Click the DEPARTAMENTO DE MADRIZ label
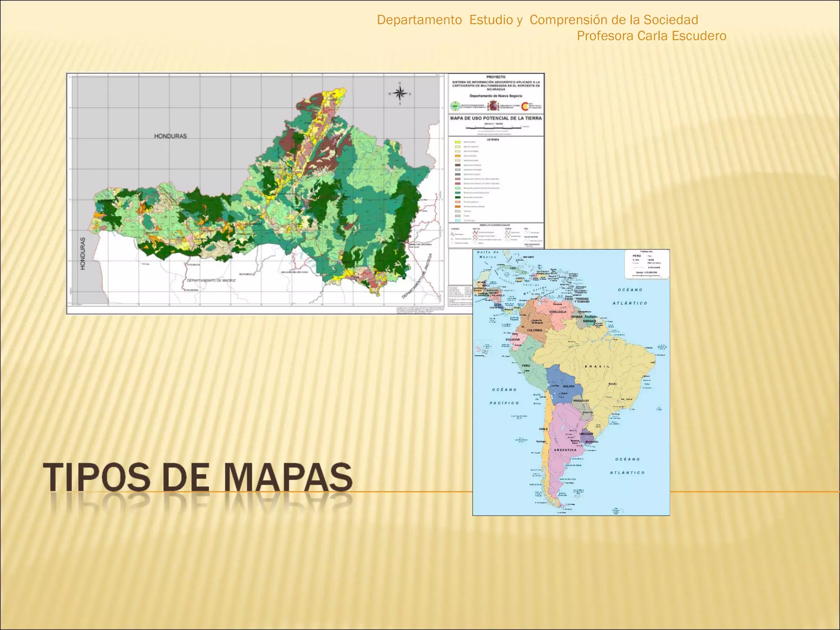 (211, 281)
